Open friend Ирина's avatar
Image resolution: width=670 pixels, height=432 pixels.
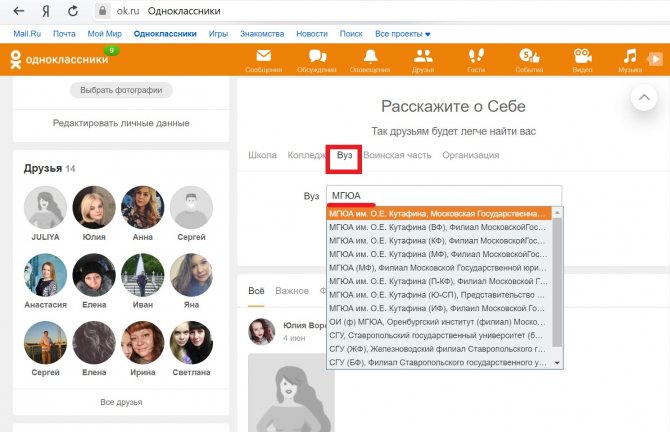tap(143, 343)
